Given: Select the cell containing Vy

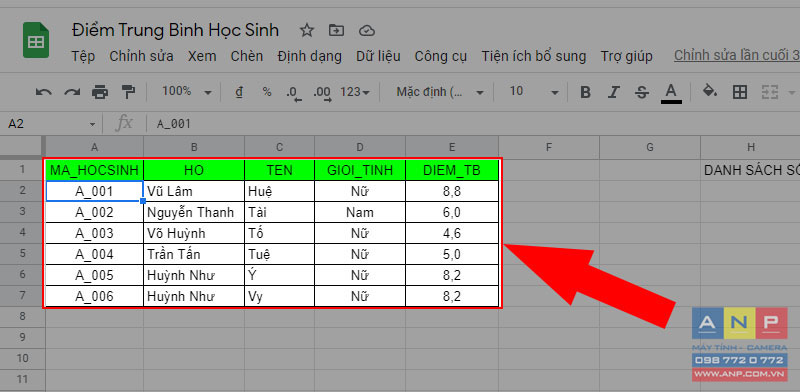Looking at the screenshot, I should 280,297.
